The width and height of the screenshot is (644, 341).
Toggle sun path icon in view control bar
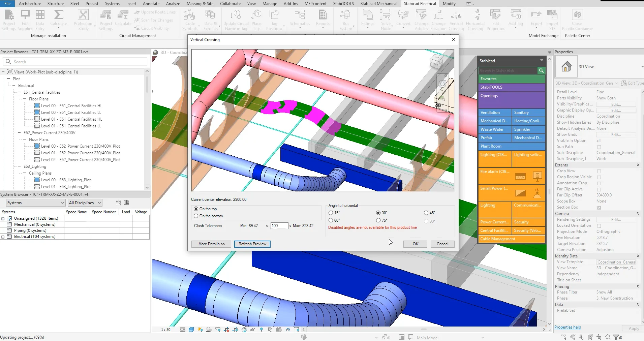pyautogui.click(x=200, y=330)
